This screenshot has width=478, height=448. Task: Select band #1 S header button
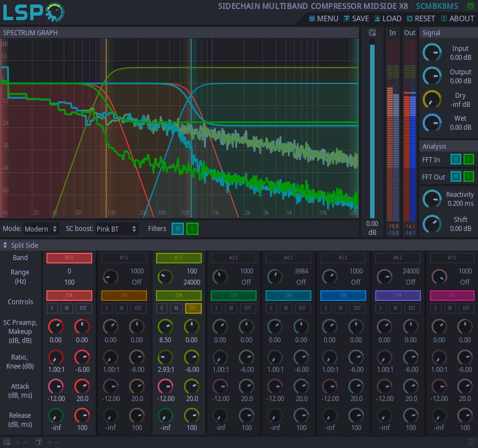[124, 258]
